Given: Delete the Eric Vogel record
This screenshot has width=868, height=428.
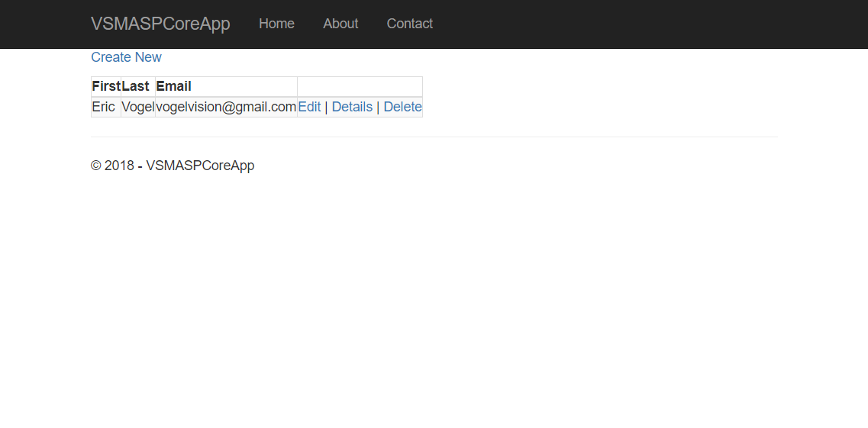Looking at the screenshot, I should [x=402, y=107].
